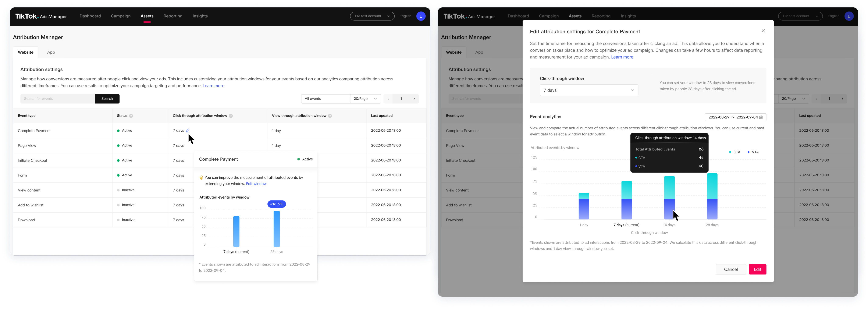
Task: Go to previous page arrow in left pagination
Action: pos(388,99)
